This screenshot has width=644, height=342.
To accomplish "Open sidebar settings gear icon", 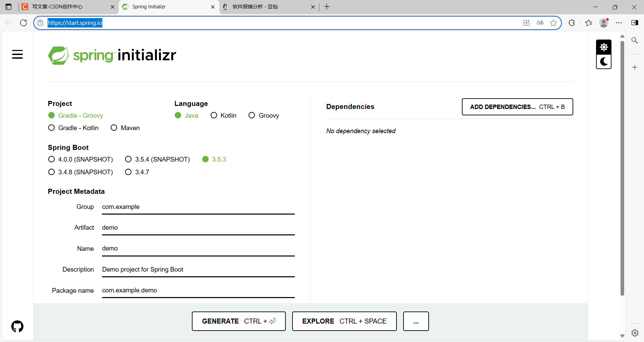I will tap(635, 333).
